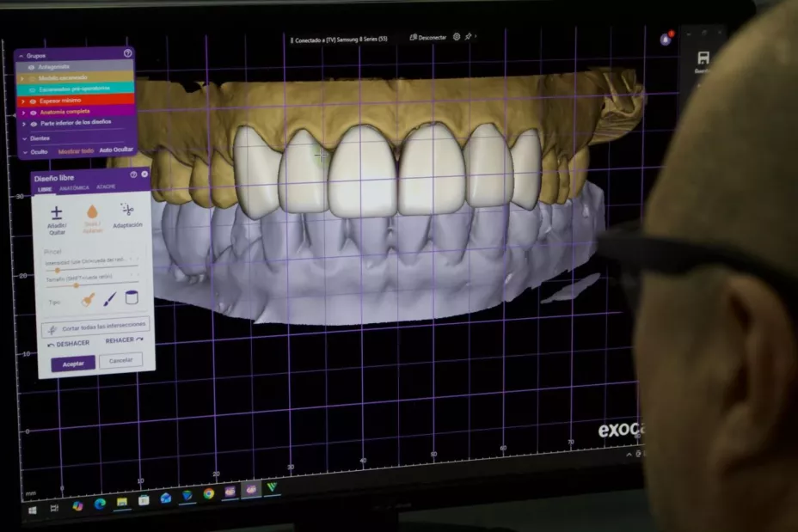Switch to the ANATÓMICA tab
Viewport: 798px width, 532px height.
74,187
